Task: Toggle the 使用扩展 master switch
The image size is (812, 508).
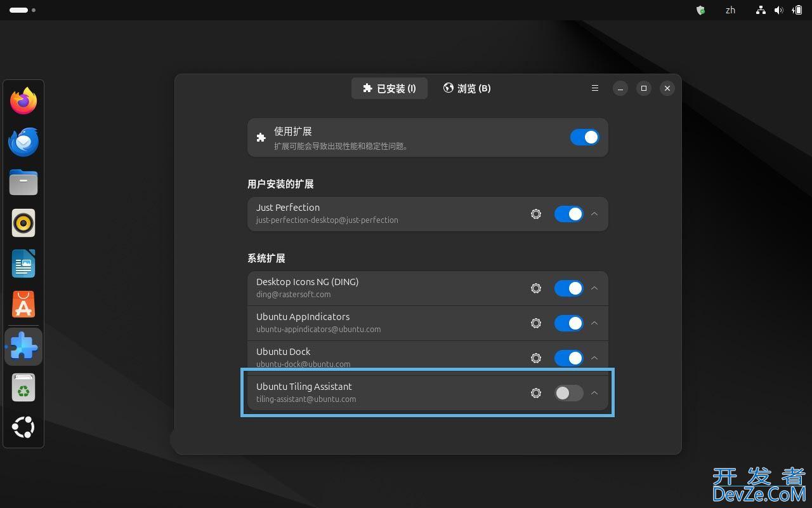Action: (x=584, y=137)
